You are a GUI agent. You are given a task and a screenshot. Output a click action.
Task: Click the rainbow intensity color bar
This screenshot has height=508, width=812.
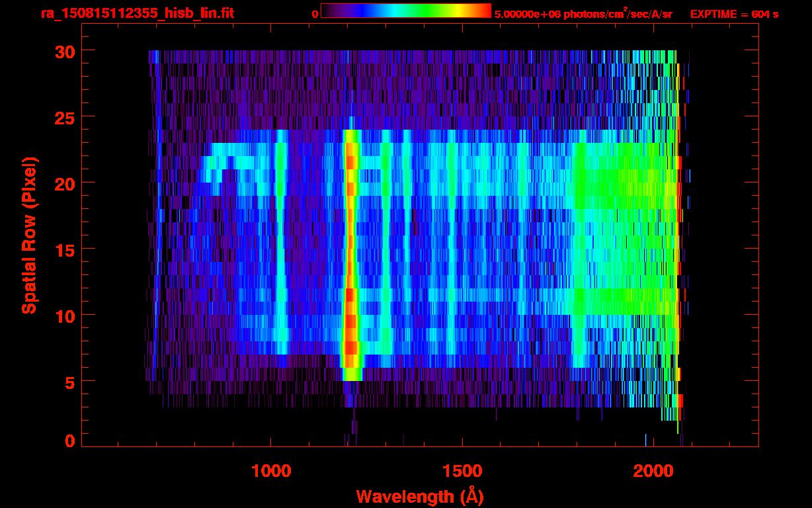[x=406, y=11]
